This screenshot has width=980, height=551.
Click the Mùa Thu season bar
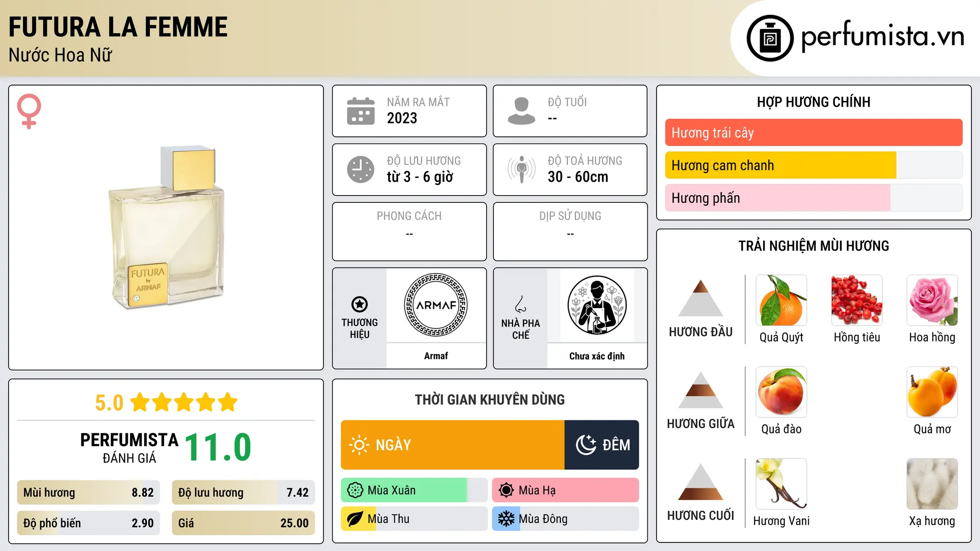pyautogui.click(x=414, y=519)
